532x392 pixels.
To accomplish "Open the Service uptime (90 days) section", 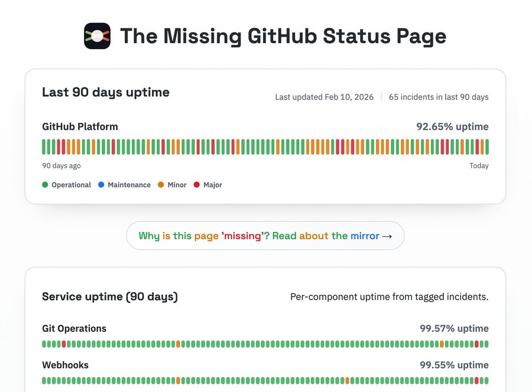I will coord(108,296).
